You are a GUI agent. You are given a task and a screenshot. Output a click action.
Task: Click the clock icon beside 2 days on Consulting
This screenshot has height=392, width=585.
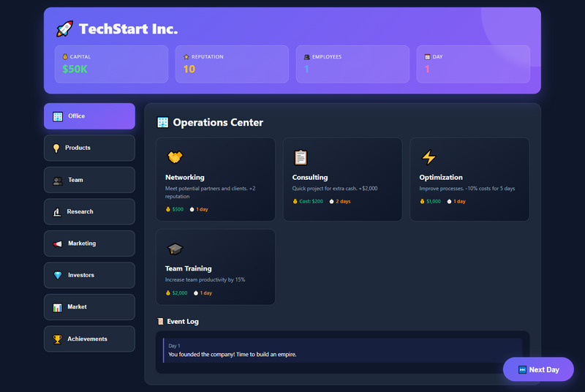click(x=331, y=201)
